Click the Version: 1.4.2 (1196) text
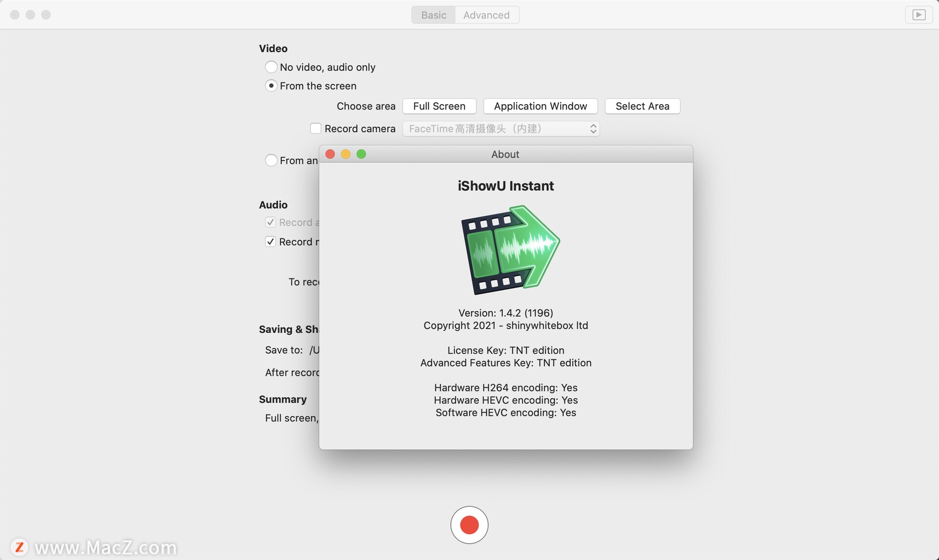This screenshot has height=560, width=939. click(x=506, y=313)
